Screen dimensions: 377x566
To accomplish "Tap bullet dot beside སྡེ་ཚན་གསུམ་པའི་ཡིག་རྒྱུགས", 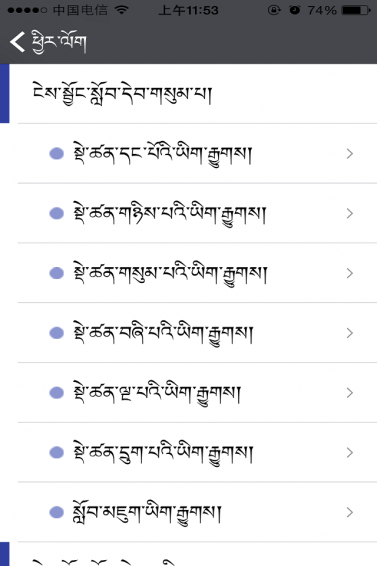I will (x=56, y=273).
